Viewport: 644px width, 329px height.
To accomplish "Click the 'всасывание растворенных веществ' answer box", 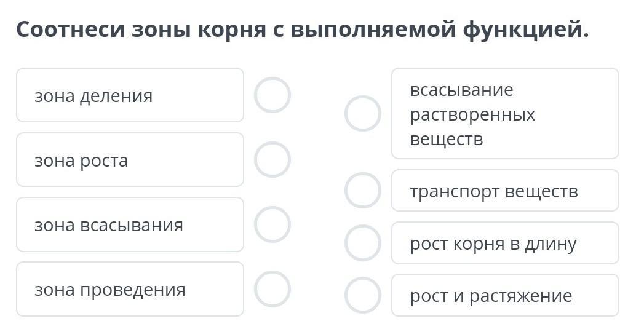I will [x=505, y=114].
